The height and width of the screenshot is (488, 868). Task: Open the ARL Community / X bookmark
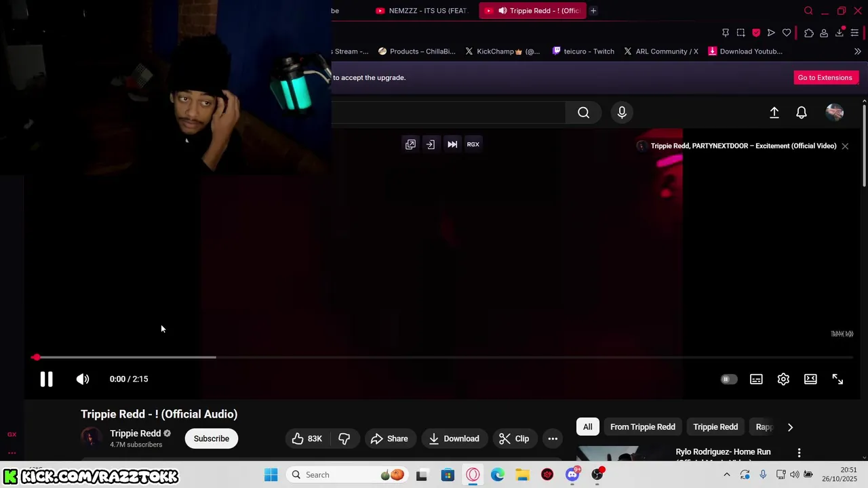[x=661, y=52]
